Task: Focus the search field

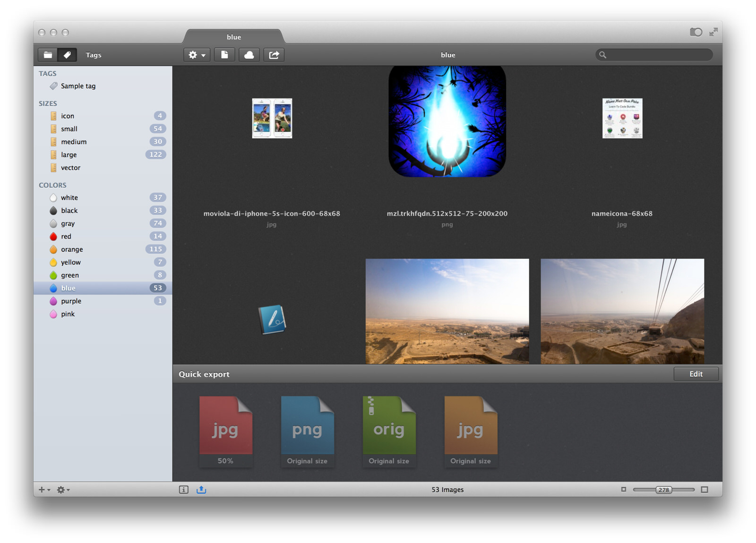Action: click(x=654, y=55)
